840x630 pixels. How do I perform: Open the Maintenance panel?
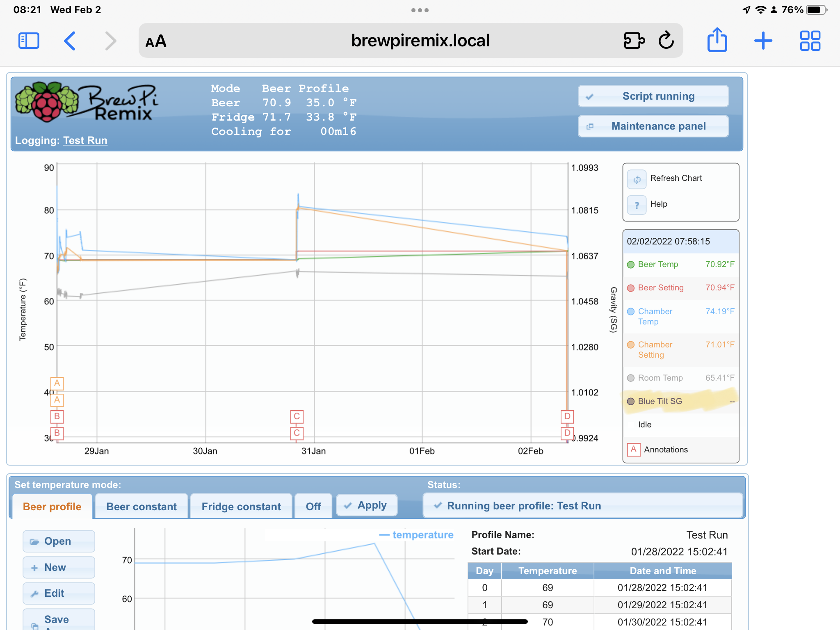653,126
